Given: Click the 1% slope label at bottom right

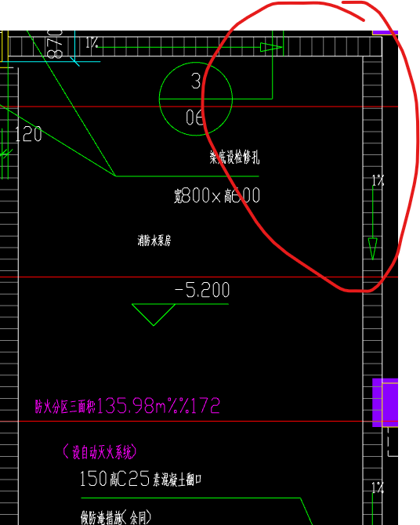Looking at the screenshot, I should click(378, 488).
